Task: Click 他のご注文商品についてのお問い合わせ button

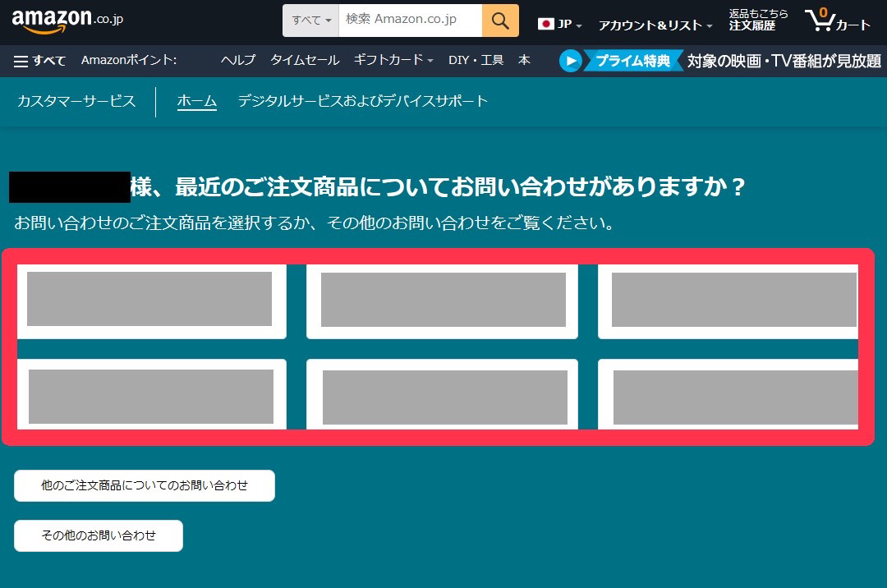Action: click(145, 485)
